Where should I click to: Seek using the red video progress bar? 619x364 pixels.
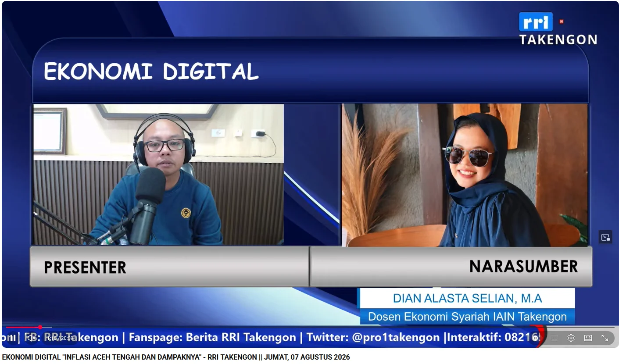310,327
